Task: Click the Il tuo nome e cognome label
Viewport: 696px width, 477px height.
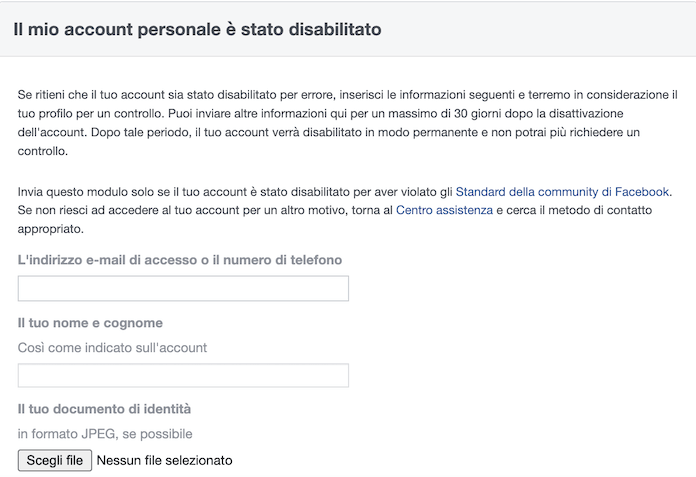Action: (x=90, y=323)
